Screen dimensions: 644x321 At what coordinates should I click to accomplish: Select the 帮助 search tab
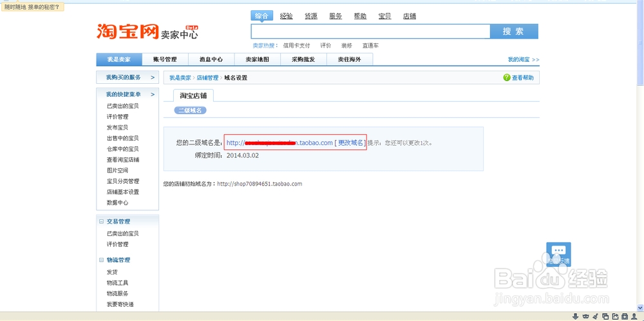point(360,16)
